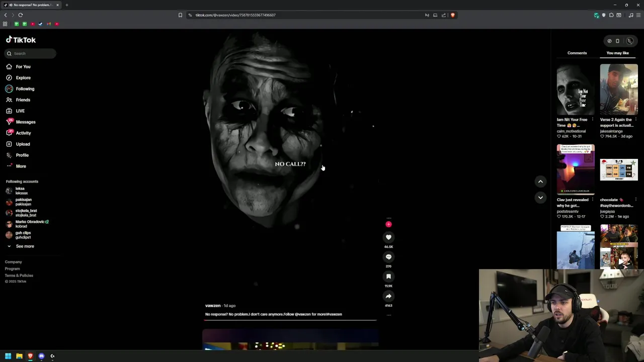This screenshot has height=362, width=644.
Task: Open the Company footer link
Action: [x=14, y=262]
